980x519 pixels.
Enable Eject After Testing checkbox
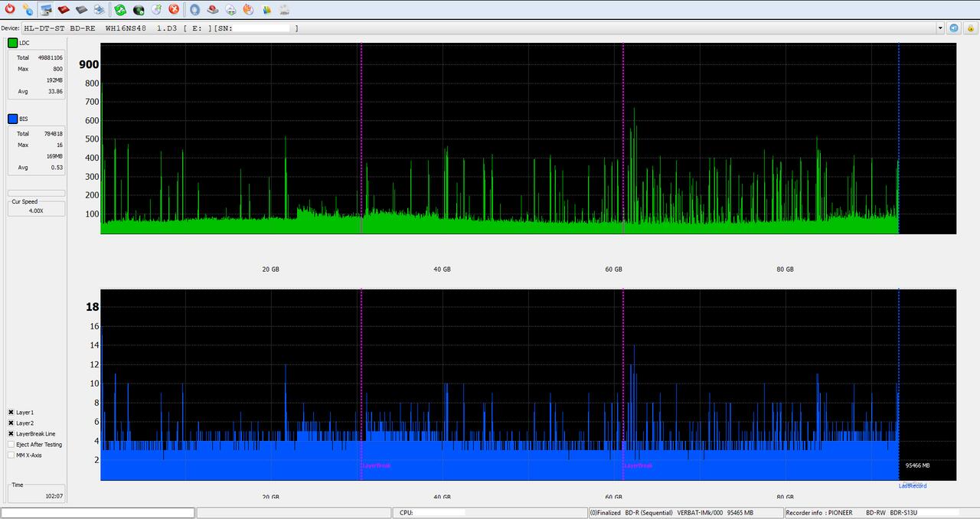click(11, 444)
